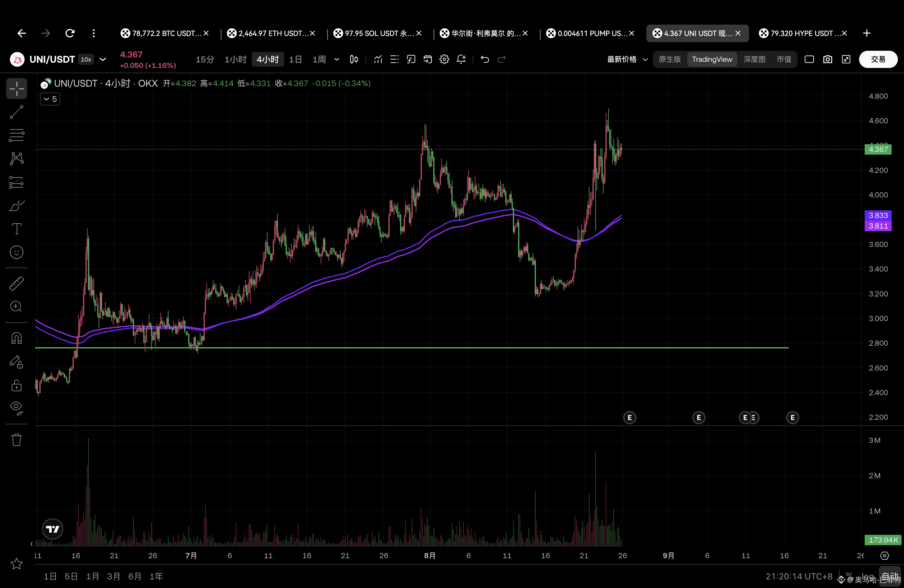
Task: Open axis settings gear at bottom right
Action: 885,556
